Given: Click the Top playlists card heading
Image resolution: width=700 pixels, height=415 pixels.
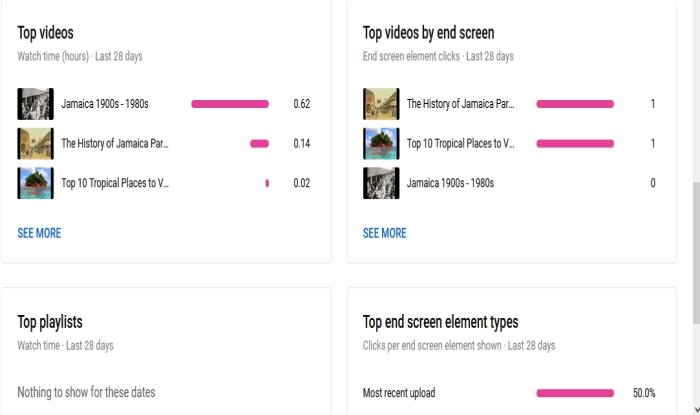Looking at the screenshot, I should (x=50, y=322).
